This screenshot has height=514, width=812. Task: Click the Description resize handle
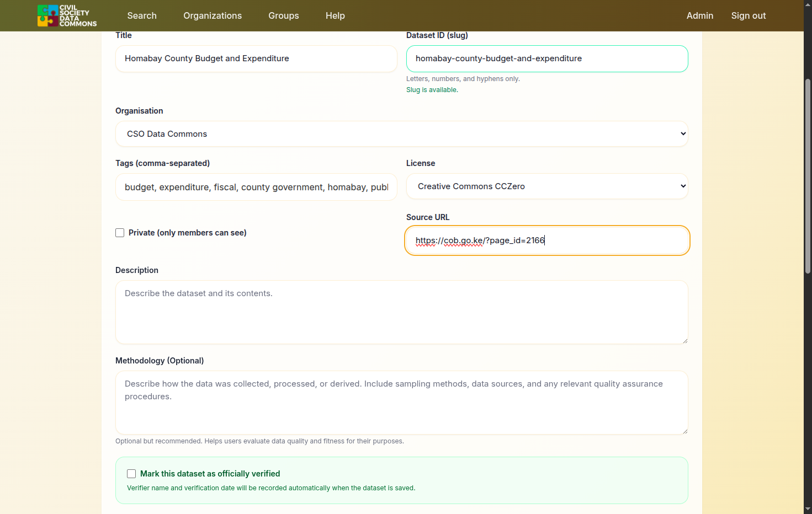point(685,341)
